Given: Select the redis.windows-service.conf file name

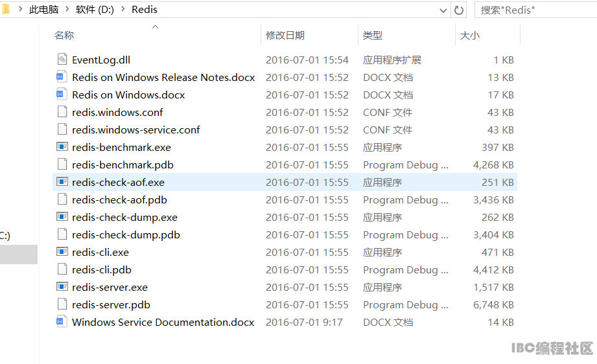Looking at the screenshot, I should point(136,130).
